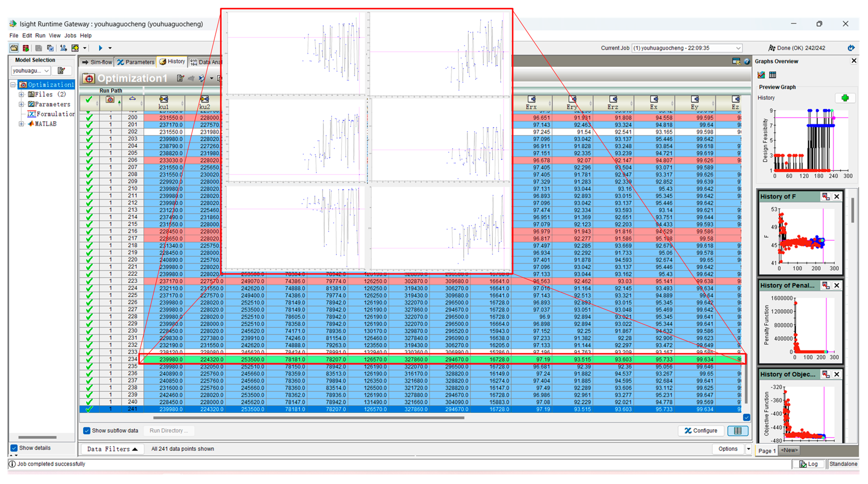Click the vertical scrollbar of the graphs panel

(x=852, y=210)
